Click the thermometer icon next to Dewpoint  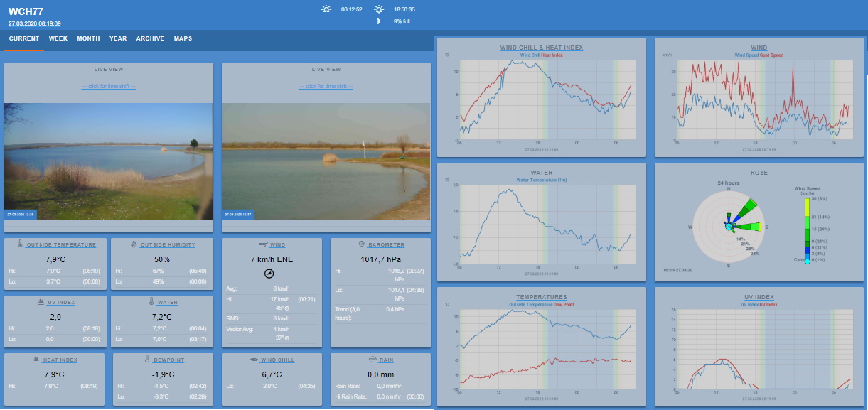point(147,360)
